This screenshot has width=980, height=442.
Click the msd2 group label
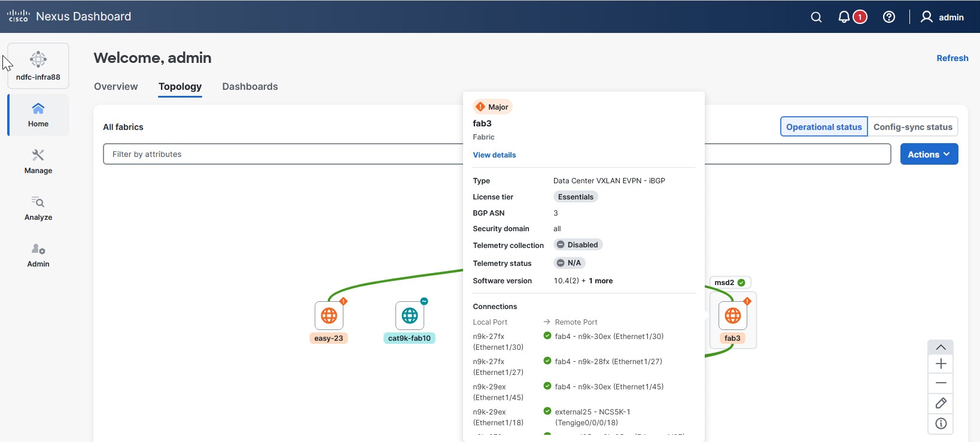[730, 283]
